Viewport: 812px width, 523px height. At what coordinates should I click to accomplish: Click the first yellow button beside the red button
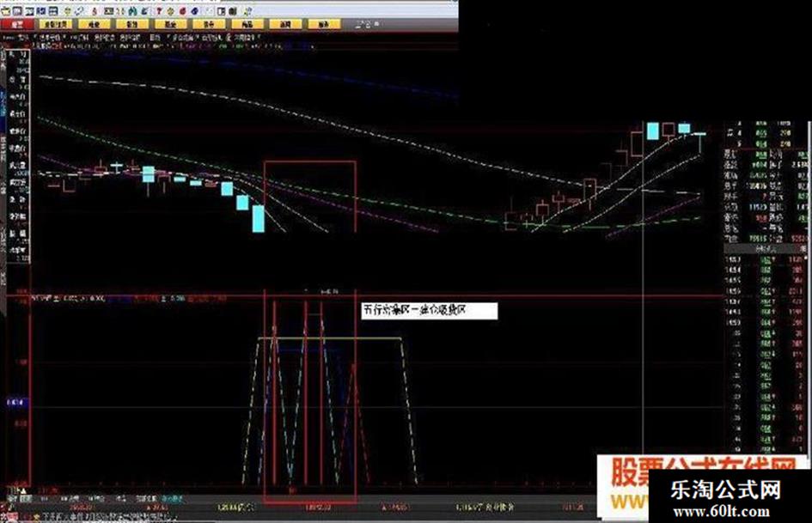pyautogui.click(x=56, y=24)
